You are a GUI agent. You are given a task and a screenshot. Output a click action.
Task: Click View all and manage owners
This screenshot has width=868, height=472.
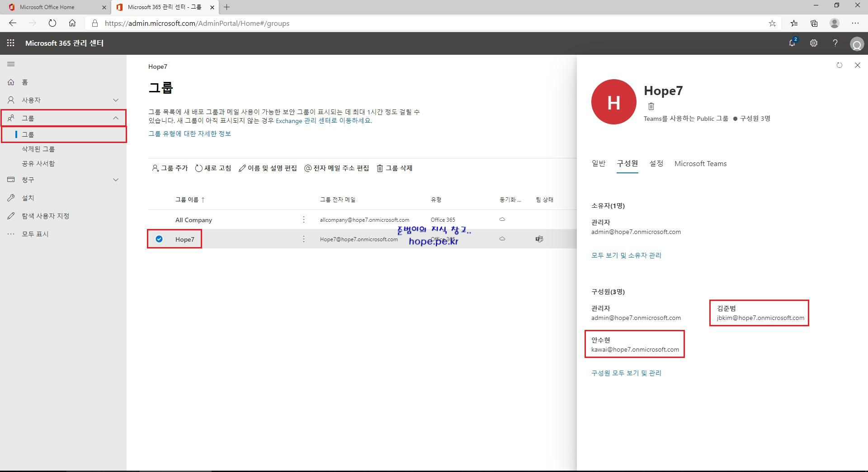coord(626,255)
